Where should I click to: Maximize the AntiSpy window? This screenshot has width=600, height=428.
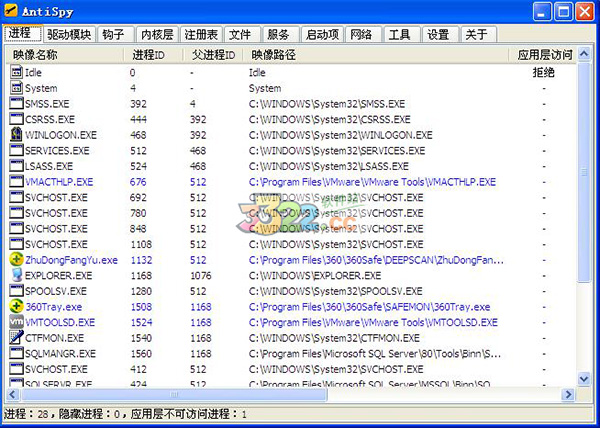564,11
